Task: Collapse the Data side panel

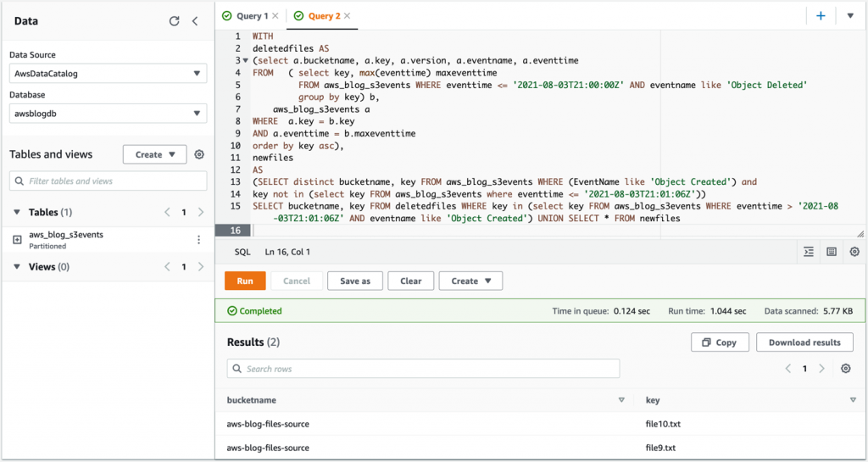Action: (195, 21)
